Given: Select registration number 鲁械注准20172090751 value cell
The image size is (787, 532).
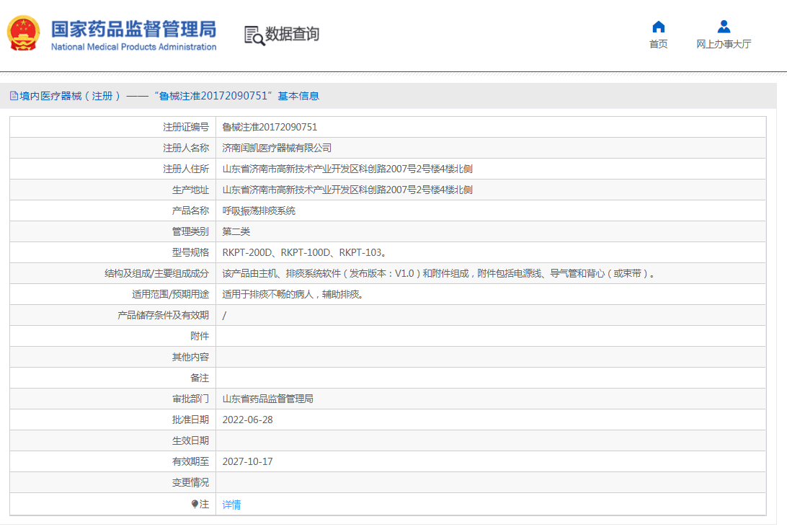Looking at the screenshot, I should tap(270, 127).
